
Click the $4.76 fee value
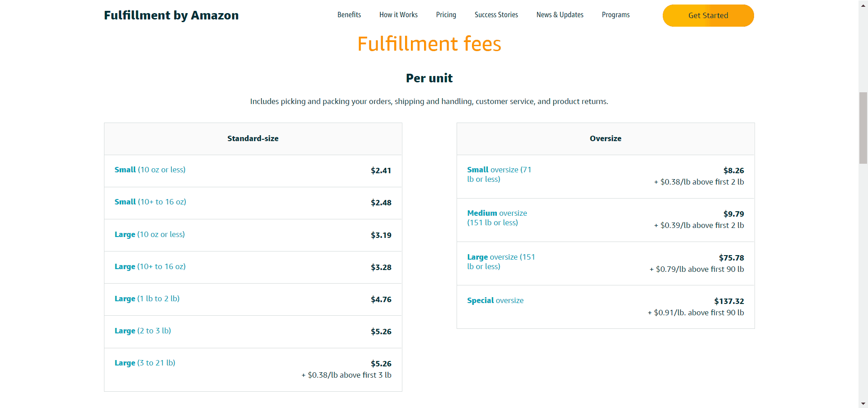(381, 299)
